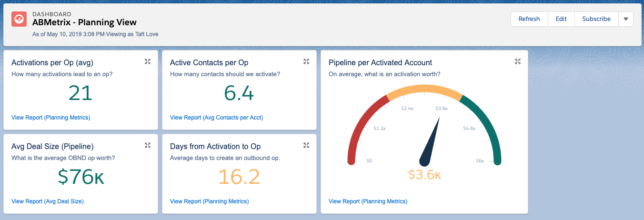The height and width of the screenshot is (220, 644).
Task: Open View Report under Days from Activation
Action: tap(209, 201)
